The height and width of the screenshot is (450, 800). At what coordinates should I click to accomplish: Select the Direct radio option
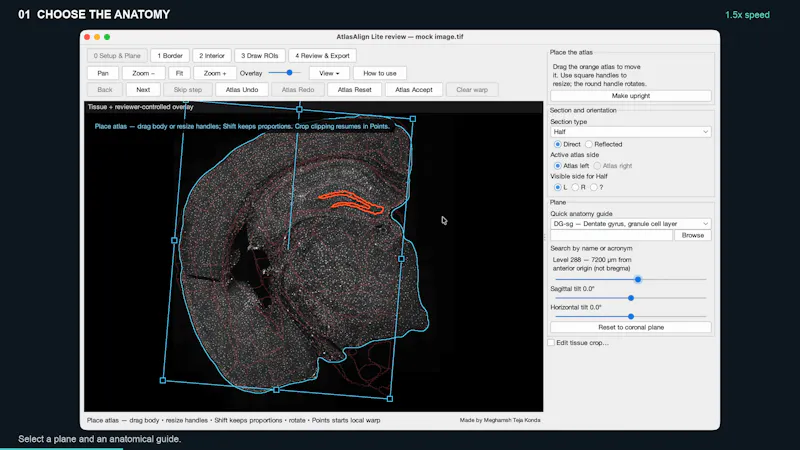(x=558, y=144)
